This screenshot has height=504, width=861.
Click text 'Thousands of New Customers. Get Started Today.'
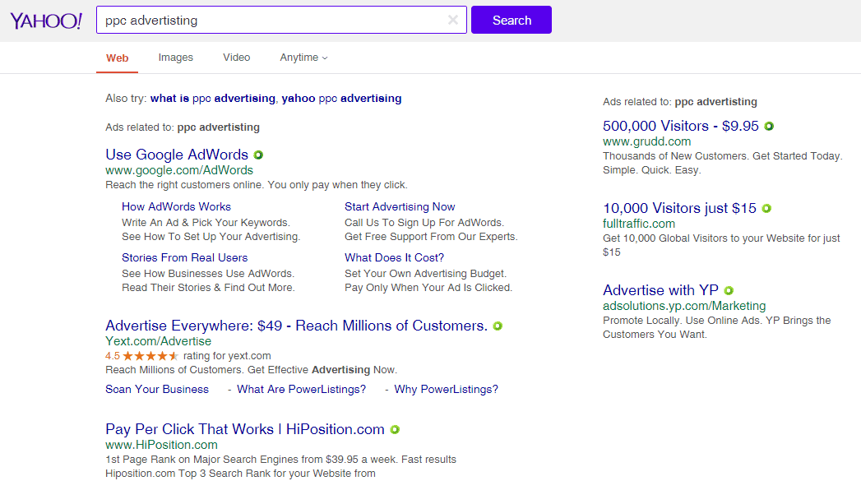pyautogui.click(x=723, y=156)
